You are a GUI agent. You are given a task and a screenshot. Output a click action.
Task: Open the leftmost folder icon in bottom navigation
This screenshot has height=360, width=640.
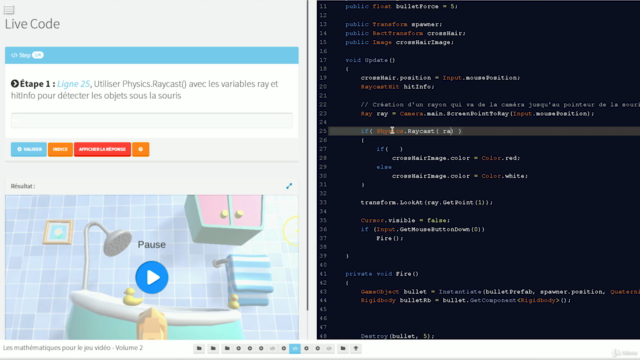[x=199, y=349]
